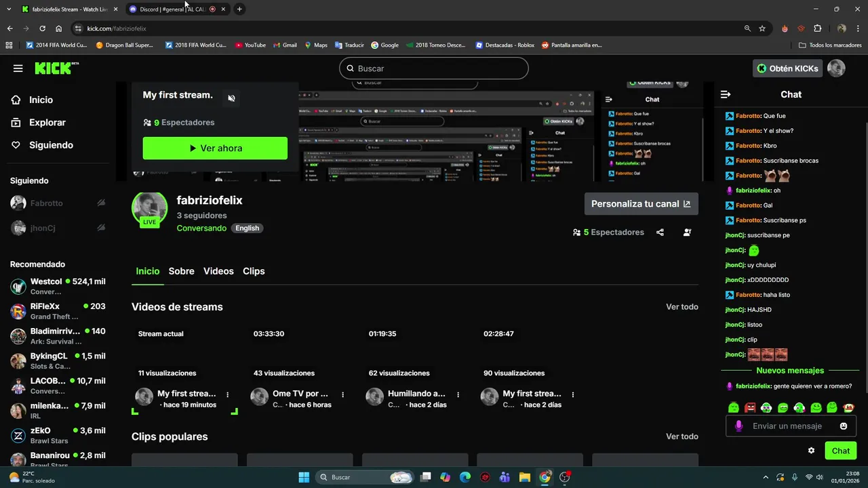The width and height of the screenshot is (868, 488).
Task: Click the 'Ver ahora' button
Action: (x=215, y=148)
